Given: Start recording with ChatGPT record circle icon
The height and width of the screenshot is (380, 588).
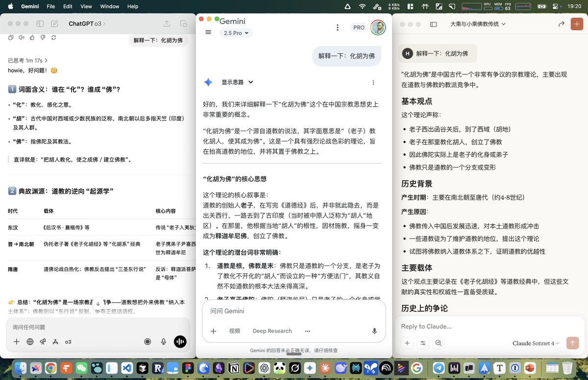Looking at the screenshot, I should 147,342.
